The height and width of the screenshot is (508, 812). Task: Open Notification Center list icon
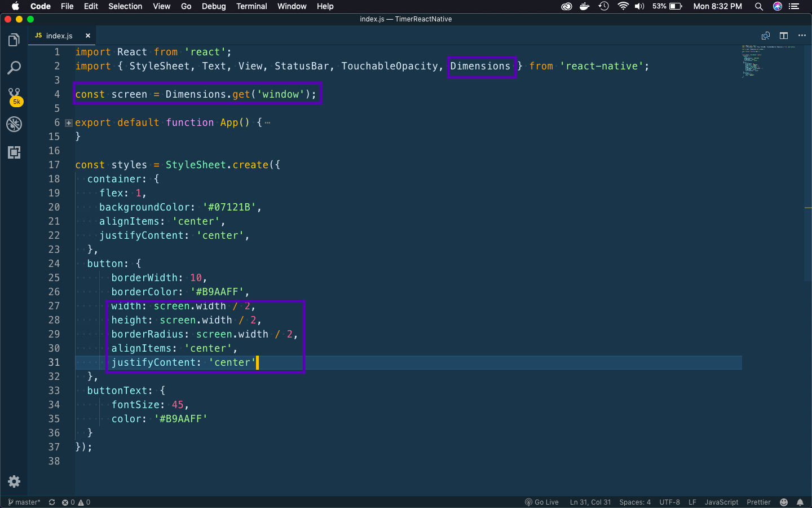[795, 6]
